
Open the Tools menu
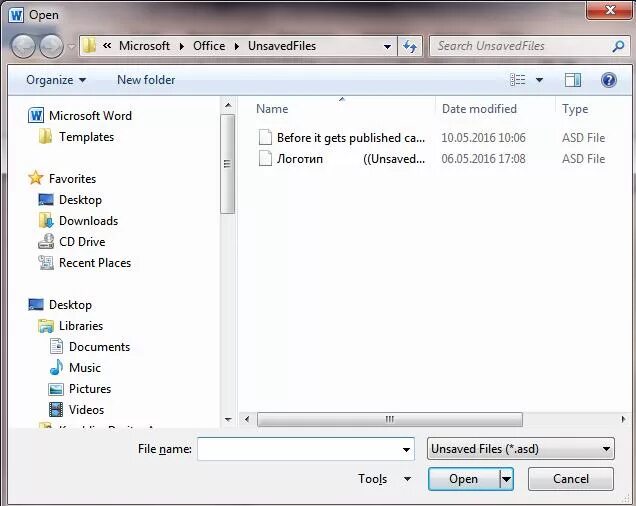pyautogui.click(x=384, y=479)
